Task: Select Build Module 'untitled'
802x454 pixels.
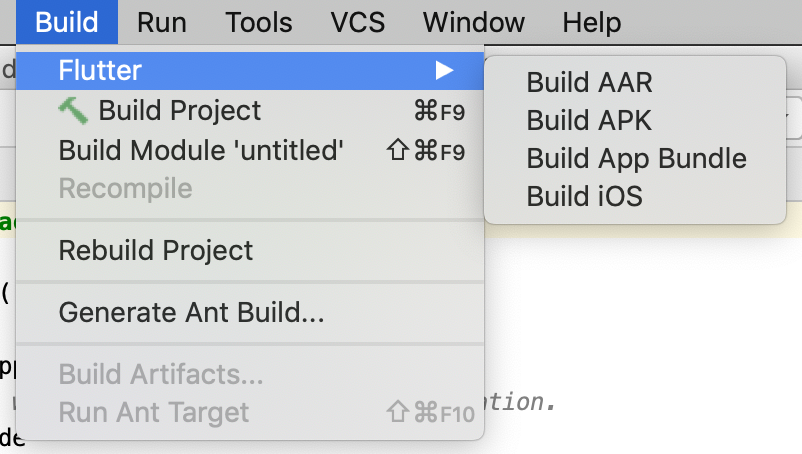Action: click(x=201, y=150)
